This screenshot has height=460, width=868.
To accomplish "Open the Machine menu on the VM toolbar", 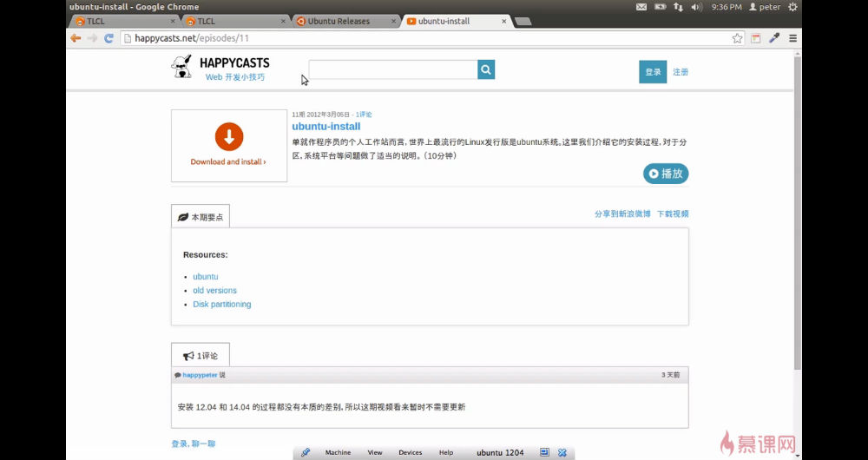I will tap(338, 452).
